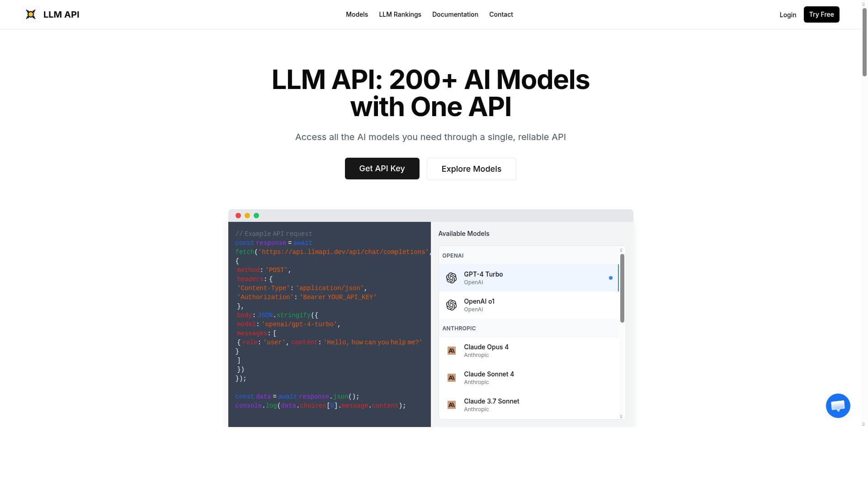Select Claude 3.7 Sonnet model
868x488 pixels.
pyautogui.click(x=529, y=405)
